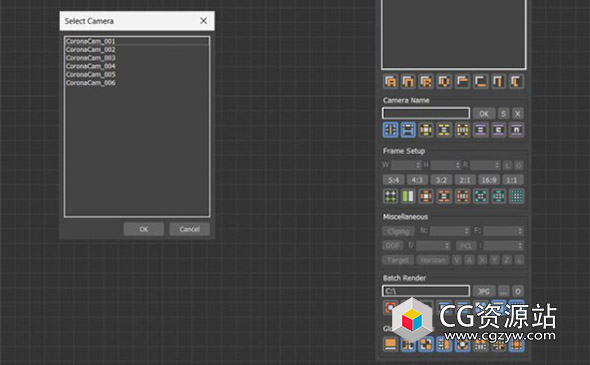
Task: Click the L button in Frame Setup
Action: [x=508, y=165]
